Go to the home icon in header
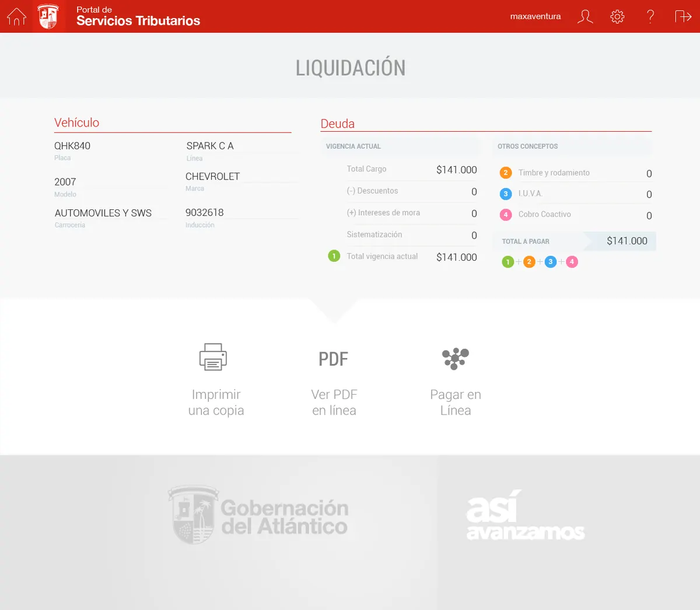700x610 pixels. (16, 16)
